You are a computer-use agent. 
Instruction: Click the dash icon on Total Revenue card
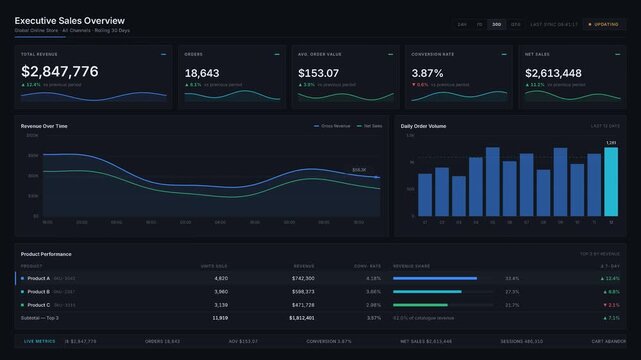point(164,54)
